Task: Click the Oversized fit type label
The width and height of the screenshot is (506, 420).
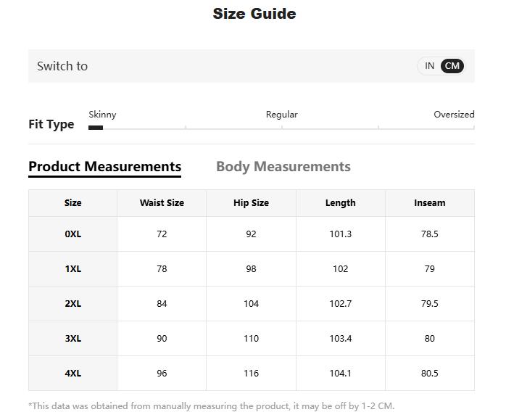Action: [x=453, y=115]
